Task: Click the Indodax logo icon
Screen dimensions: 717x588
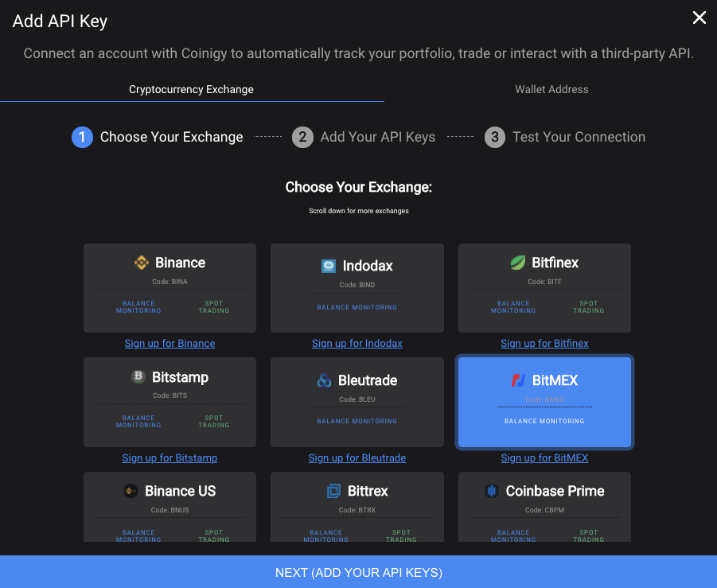Action: (329, 266)
